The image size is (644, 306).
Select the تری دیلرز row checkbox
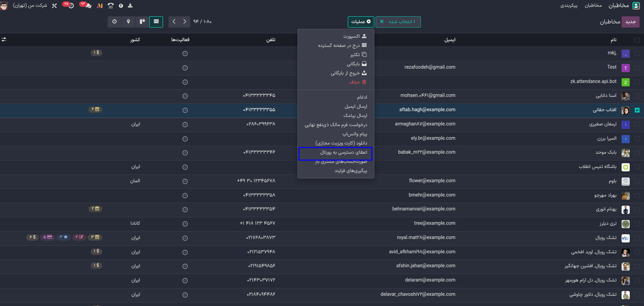click(x=637, y=224)
